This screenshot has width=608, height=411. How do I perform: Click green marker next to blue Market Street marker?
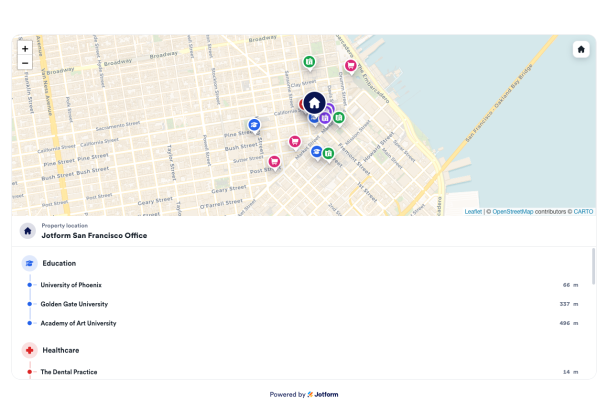point(328,154)
